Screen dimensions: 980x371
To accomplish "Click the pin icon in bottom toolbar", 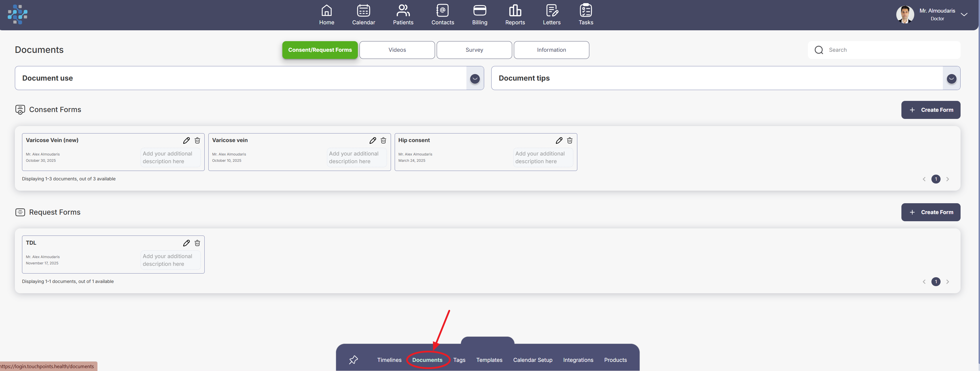I will [x=354, y=360].
